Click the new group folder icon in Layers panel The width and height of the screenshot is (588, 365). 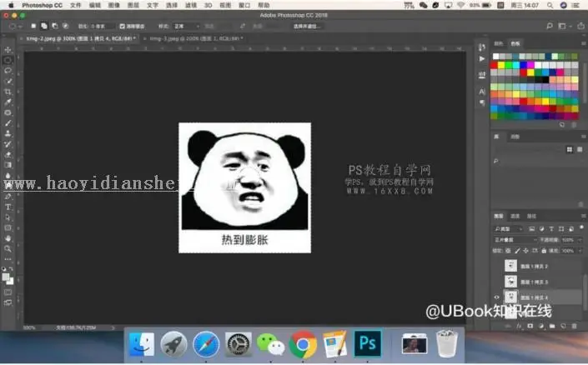pos(552,326)
